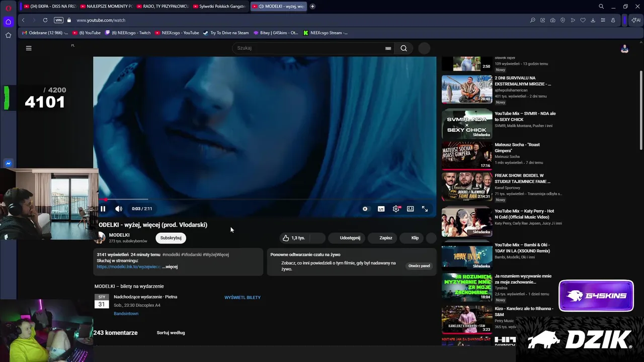Open find-in-page magnifier icon in toolbar

[532, 20]
